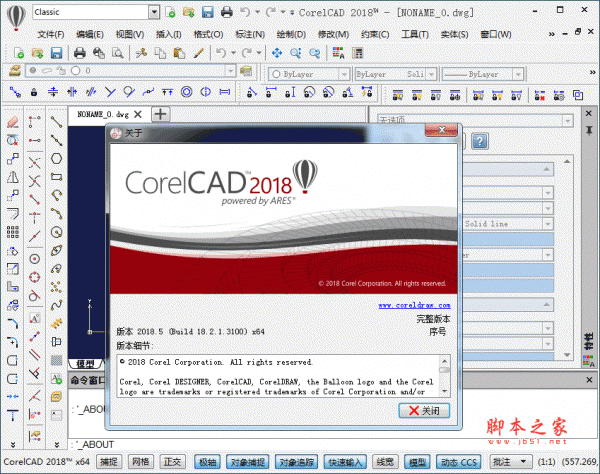Close the About dialog with red X
Image resolution: width=600 pixels, height=474 pixels.
[x=441, y=130]
